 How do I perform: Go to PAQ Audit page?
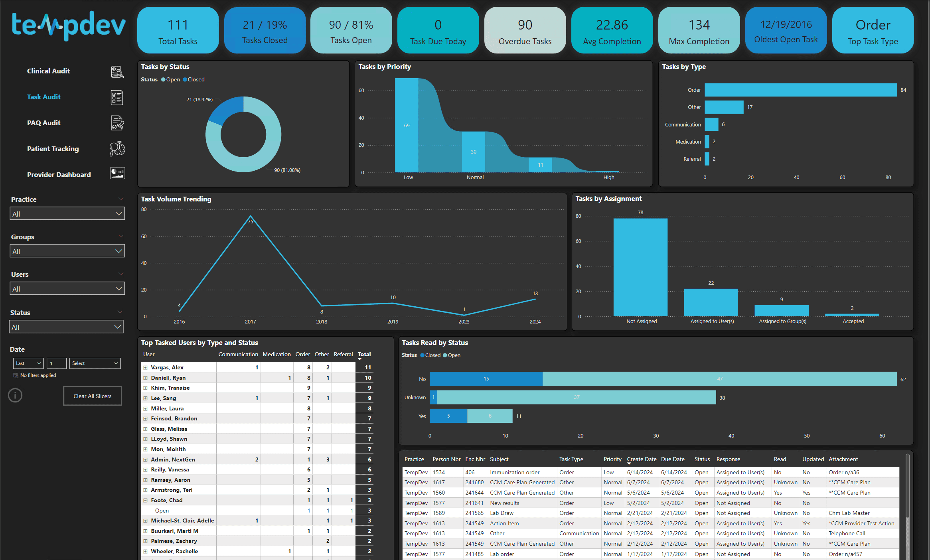(x=43, y=123)
